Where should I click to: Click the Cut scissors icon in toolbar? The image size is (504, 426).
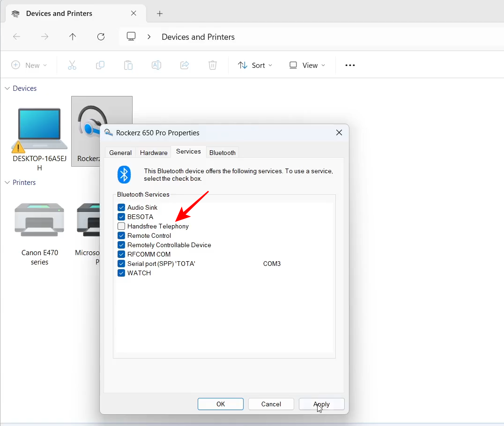click(x=72, y=66)
